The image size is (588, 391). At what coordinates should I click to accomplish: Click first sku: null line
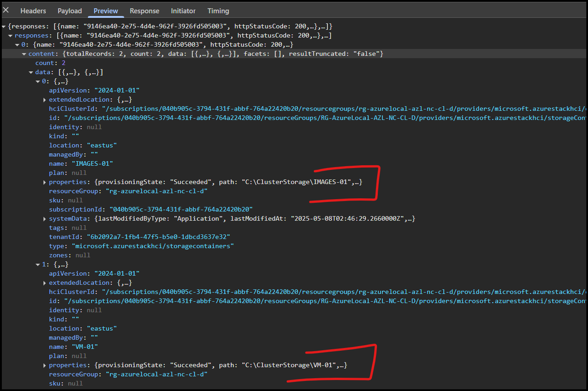tap(66, 201)
